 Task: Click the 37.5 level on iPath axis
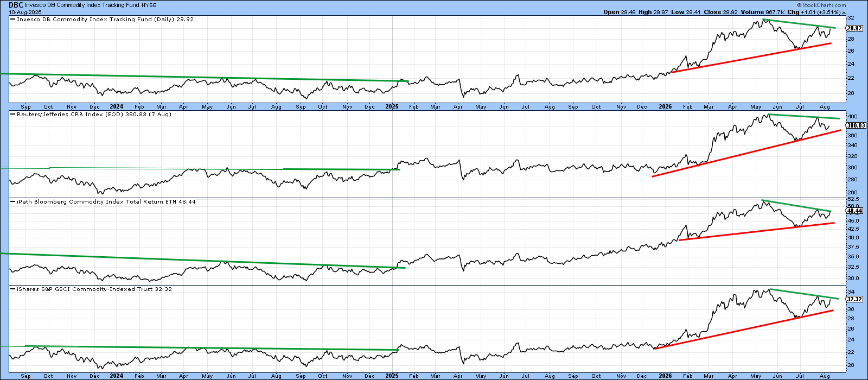(853, 247)
